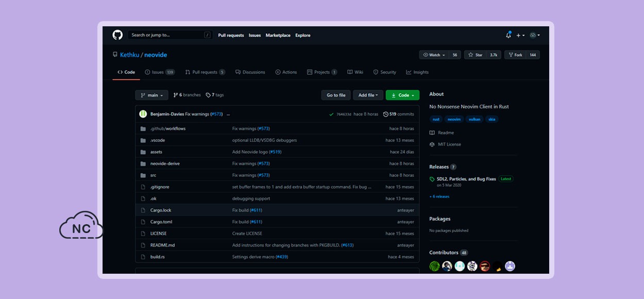Viewport: 644px width, 299px height.
Task: View the 3.7k stargazers count
Action: coord(494,55)
